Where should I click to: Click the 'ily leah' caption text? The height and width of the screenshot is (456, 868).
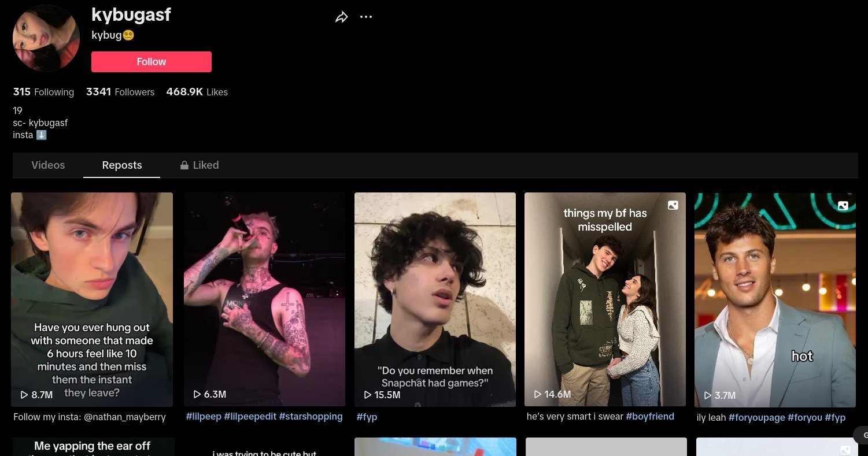pyautogui.click(x=711, y=417)
